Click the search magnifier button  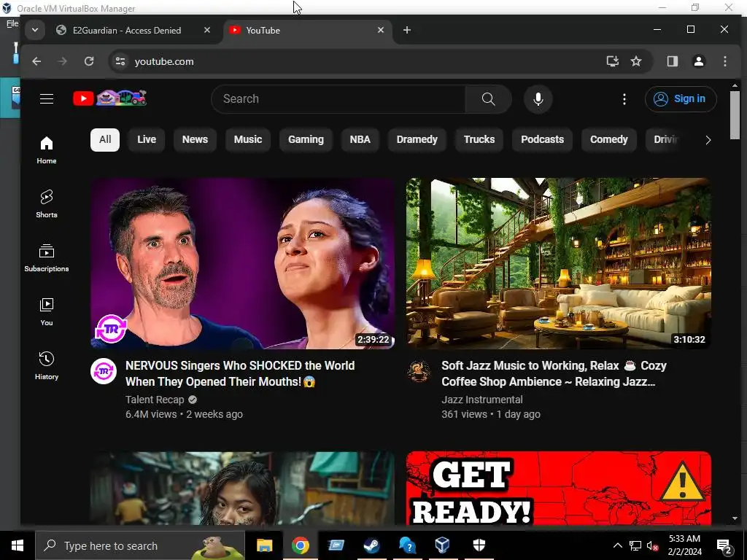pyautogui.click(x=488, y=99)
